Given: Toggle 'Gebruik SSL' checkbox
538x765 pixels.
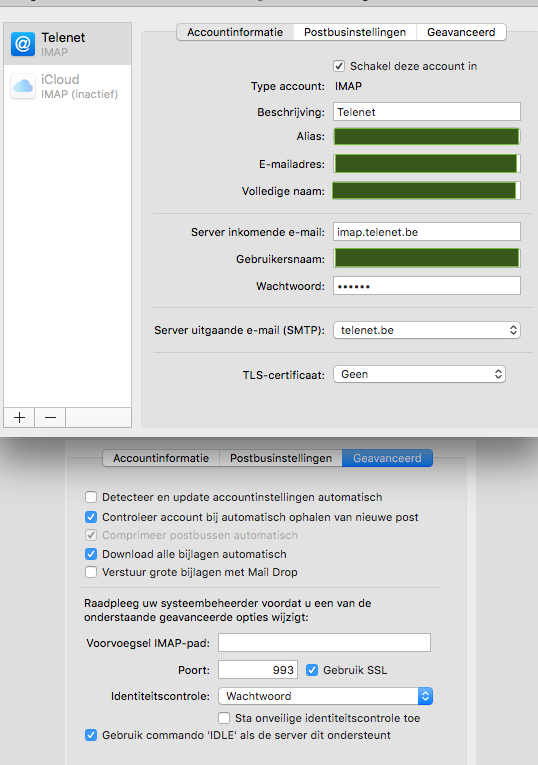Looking at the screenshot, I should [x=312, y=670].
